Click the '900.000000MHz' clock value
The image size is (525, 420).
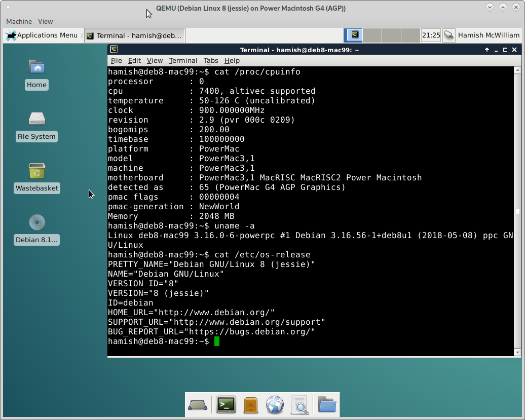click(232, 110)
